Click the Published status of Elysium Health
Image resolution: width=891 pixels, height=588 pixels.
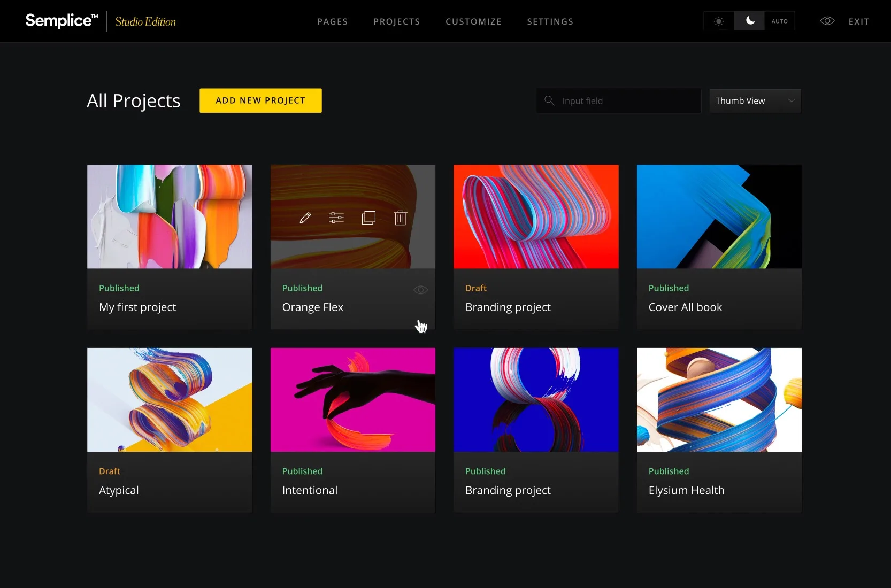pos(669,471)
